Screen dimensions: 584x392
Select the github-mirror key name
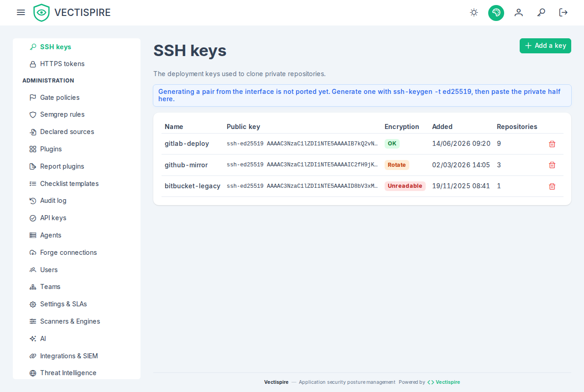pos(186,165)
